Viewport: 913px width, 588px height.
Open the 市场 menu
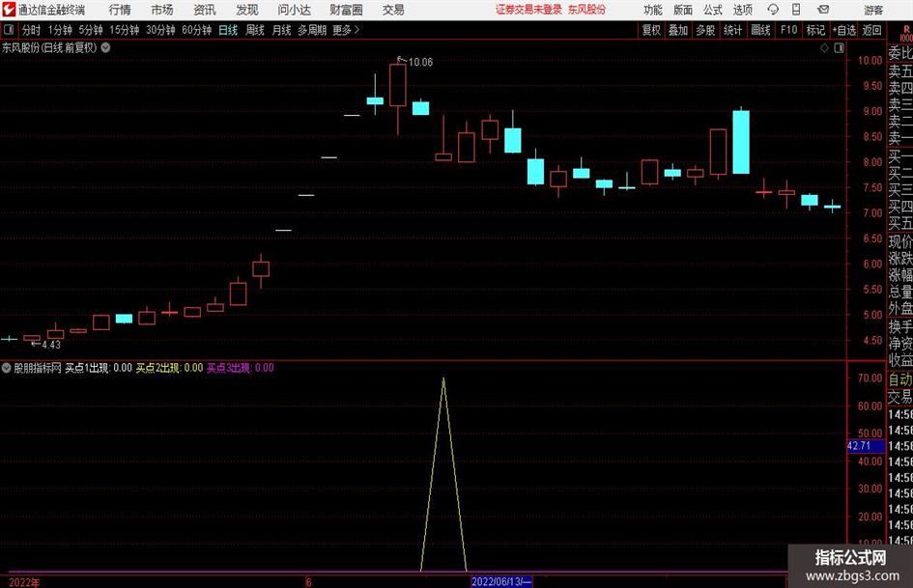(x=162, y=10)
